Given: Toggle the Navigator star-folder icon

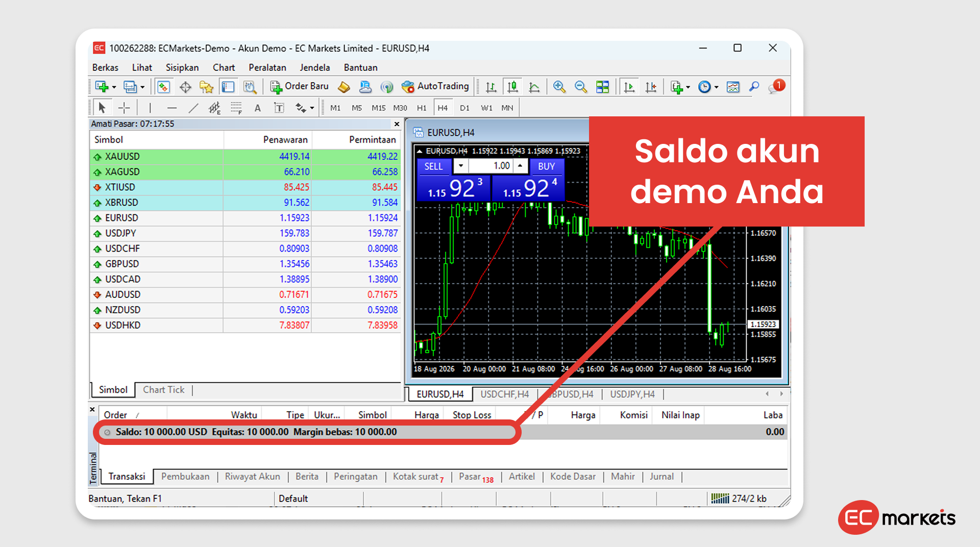Looking at the screenshot, I should [206, 87].
